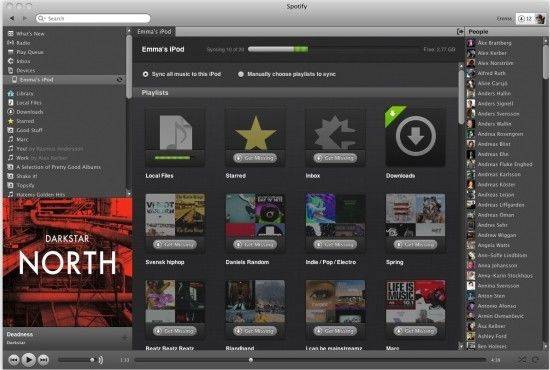Open the Starred playlist star icon
The image size is (550, 370).
coord(255,134)
